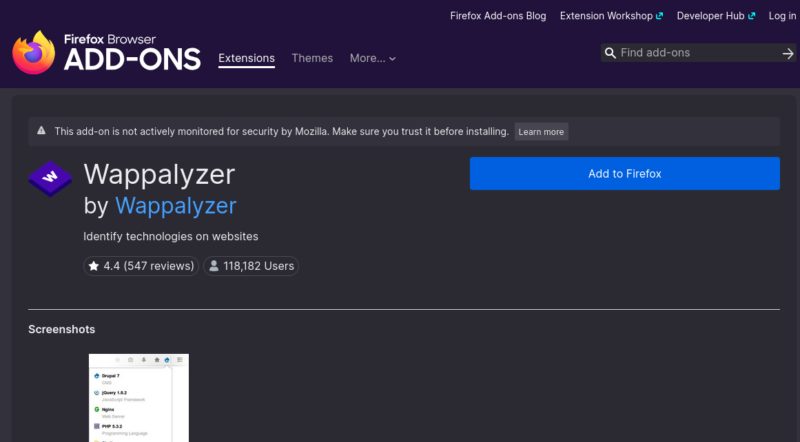The width and height of the screenshot is (800, 442).
Task: Submit search with the arrow icon
Action: [x=788, y=53]
